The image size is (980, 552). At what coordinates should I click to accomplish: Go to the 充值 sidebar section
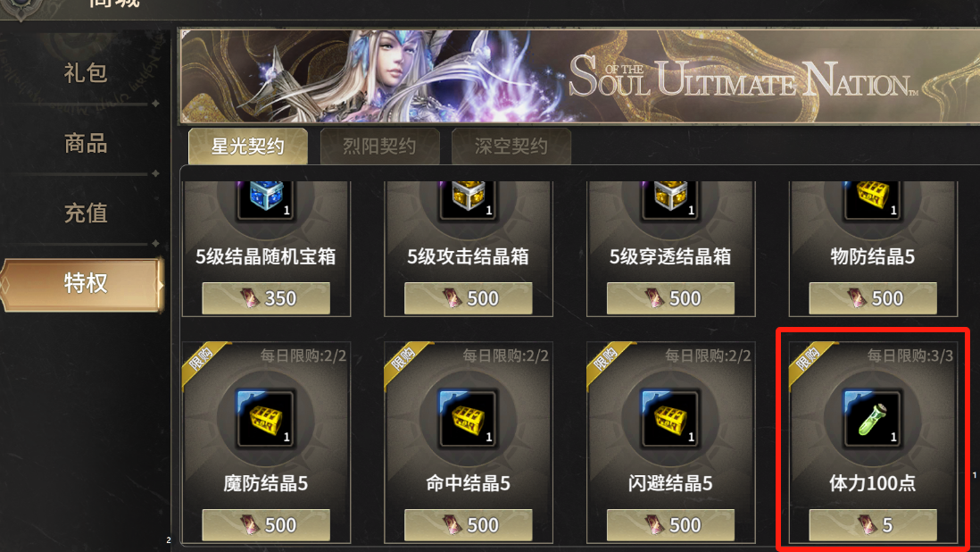coord(86,213)
